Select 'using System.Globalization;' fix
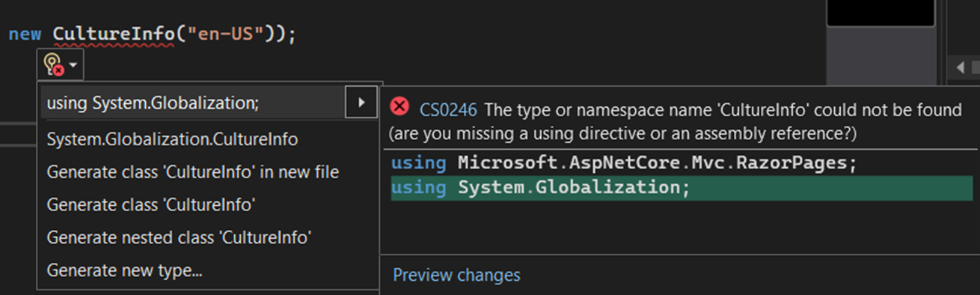Viewport: 980px width, 295px height. click(x=192, y=103)
